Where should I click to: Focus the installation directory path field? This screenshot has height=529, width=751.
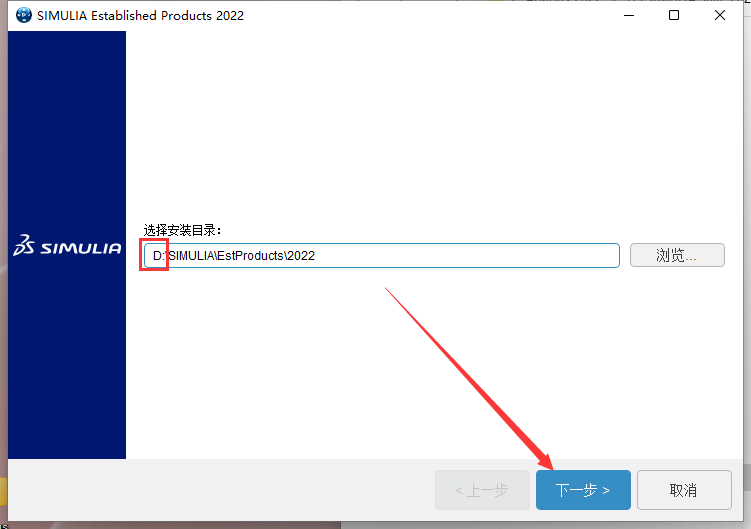[x=382, y=255]
